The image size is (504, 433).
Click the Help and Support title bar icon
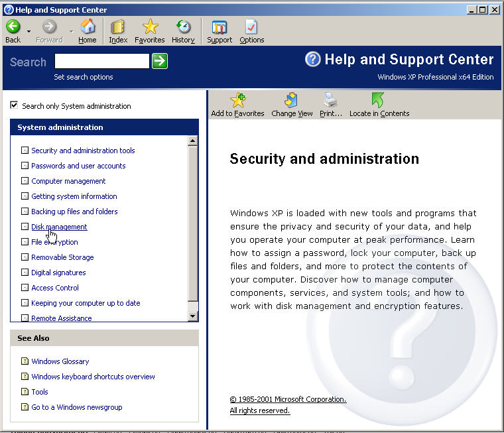click(9, 10)
